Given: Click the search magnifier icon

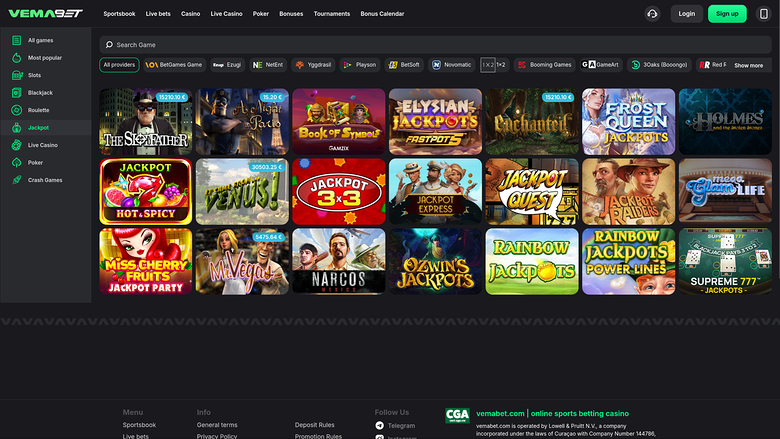Looking at the screenshot, I should [109, 45].
